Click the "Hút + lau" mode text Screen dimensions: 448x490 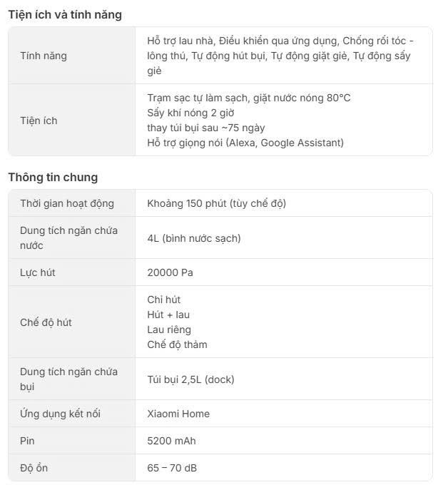click(168, 315)
